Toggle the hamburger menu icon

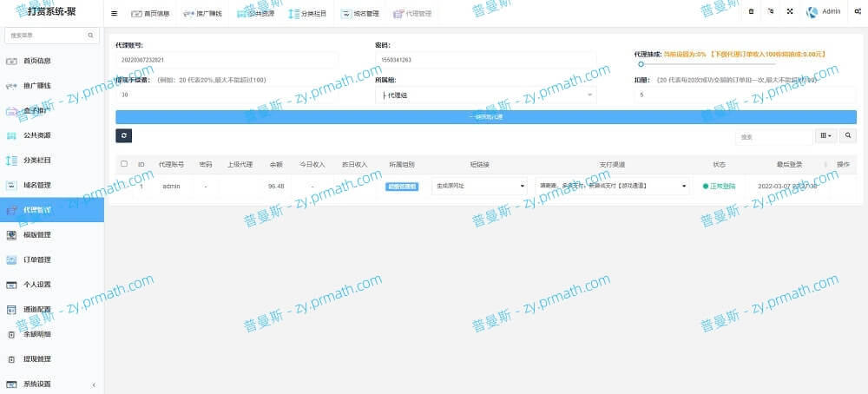coord(114,13)
